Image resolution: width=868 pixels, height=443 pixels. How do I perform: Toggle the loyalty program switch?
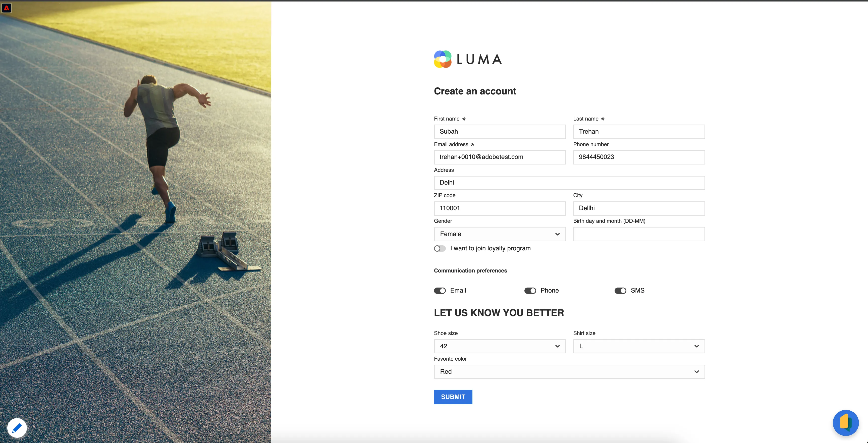[x=440, y=248]
